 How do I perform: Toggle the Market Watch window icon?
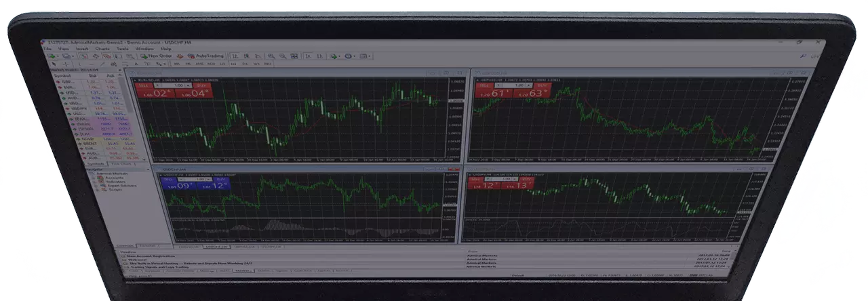click(83, 56)
